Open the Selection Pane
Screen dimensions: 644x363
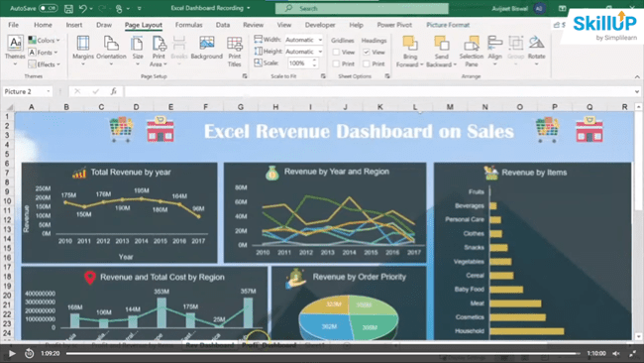pyautogui.click(x=471, y=51)
